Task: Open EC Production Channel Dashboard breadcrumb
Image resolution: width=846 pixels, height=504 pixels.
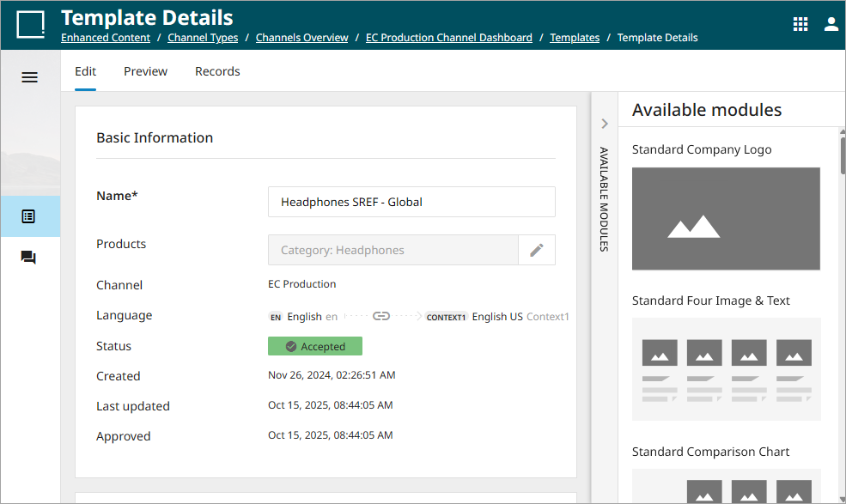Action: [448, 38]
